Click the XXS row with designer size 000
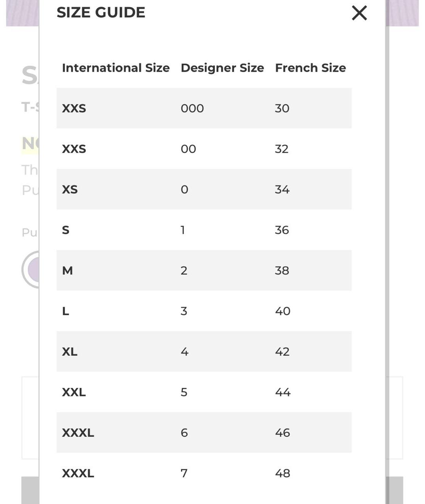 204,108
